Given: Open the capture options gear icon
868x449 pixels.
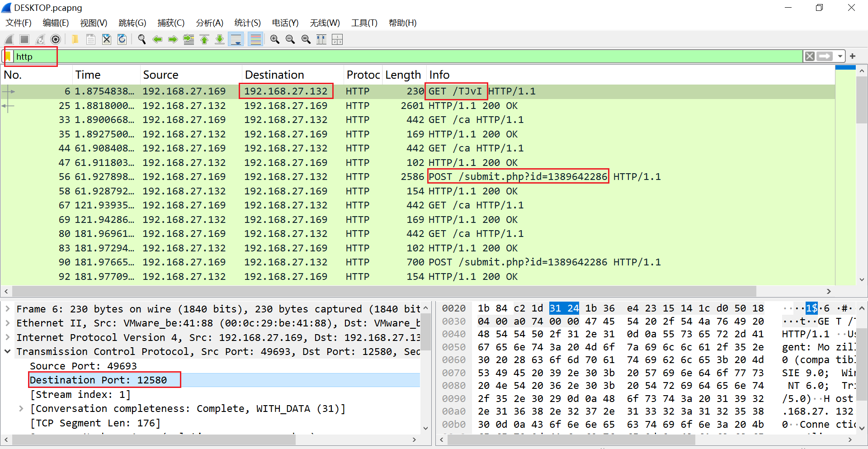Looking at the screenshot, I should [x=56, y=39].
